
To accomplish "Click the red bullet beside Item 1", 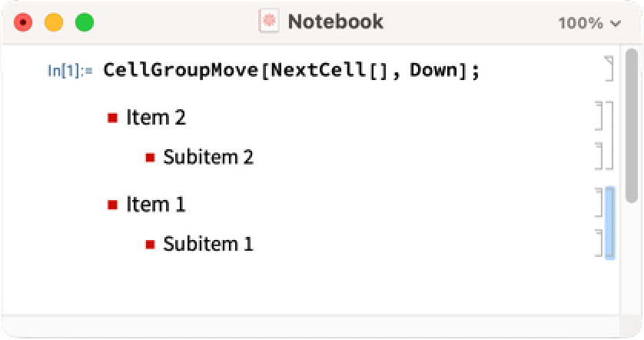I will click(112, 205).
